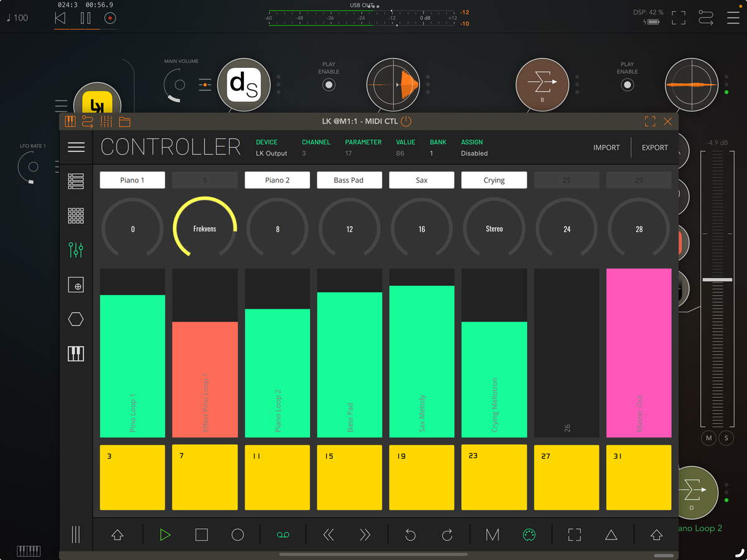Toggle the second PLAY ENABLE button
The width and height of the screenshot is (747, 560).
[x=627, y=85]
